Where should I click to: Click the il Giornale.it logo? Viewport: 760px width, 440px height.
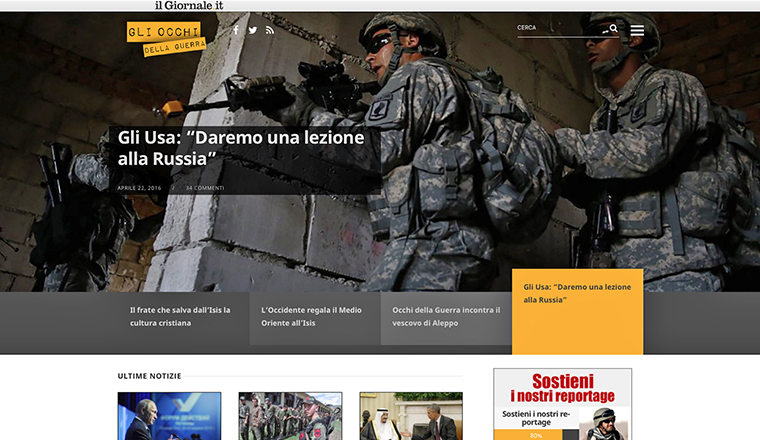189,5
